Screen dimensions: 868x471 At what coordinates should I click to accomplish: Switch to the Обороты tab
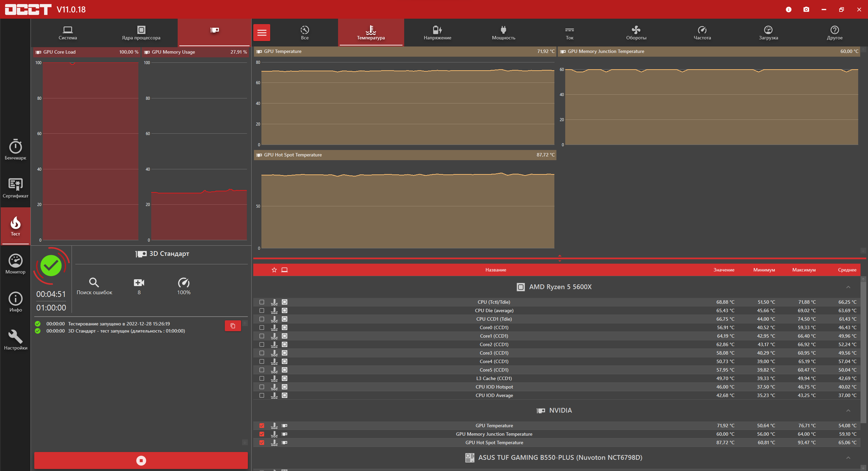tap(636, 33)
